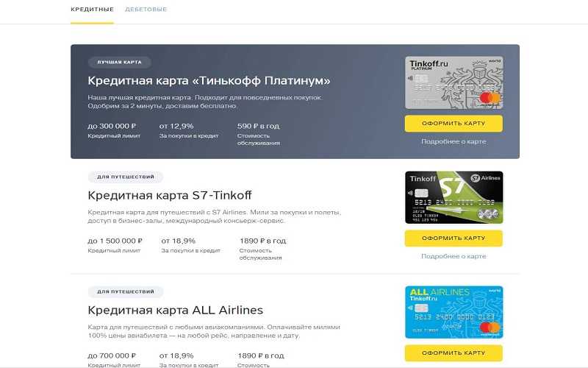Click the ALL Airlines description about любыми авиакомпаниями

(x=214, y=331)
